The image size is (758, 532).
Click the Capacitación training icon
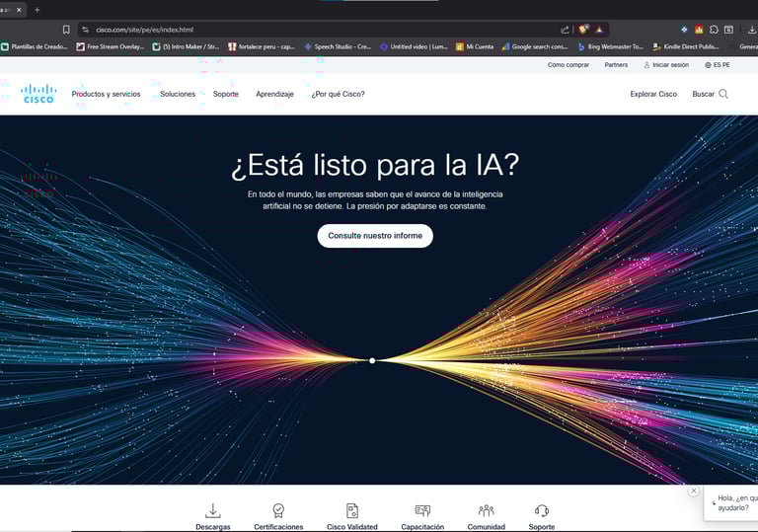pyautogui.click(x=422, y=510)
